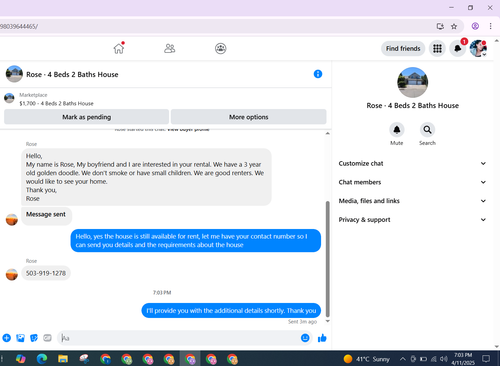Open the Windows notification center icon

click(486, 359)
